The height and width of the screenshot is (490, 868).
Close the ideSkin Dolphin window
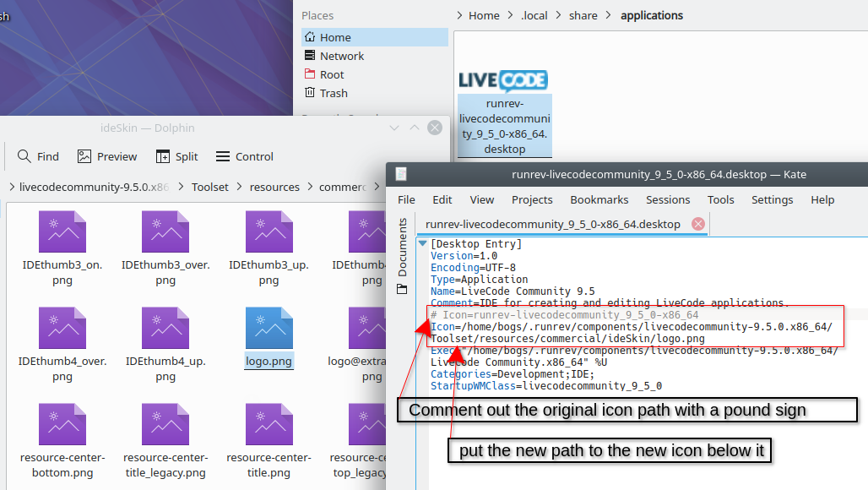point(435,128)
